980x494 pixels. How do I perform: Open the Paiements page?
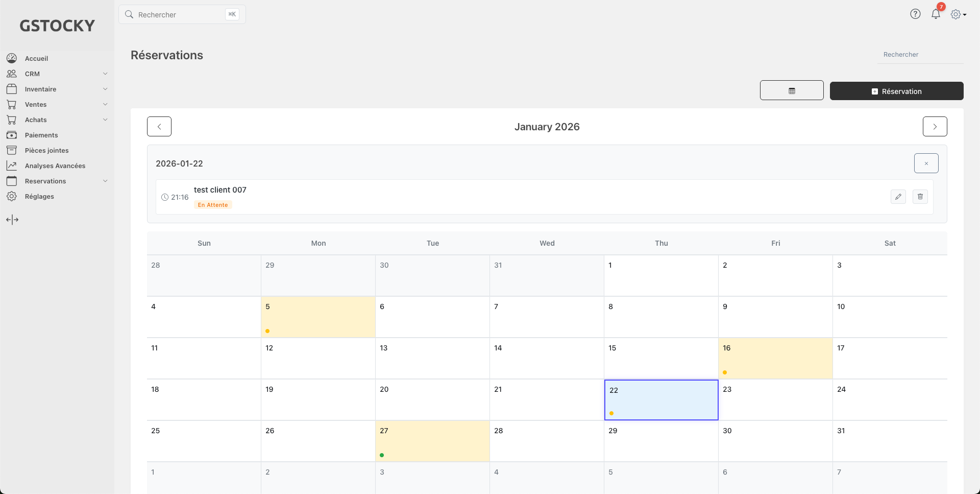tap(41, 135)
